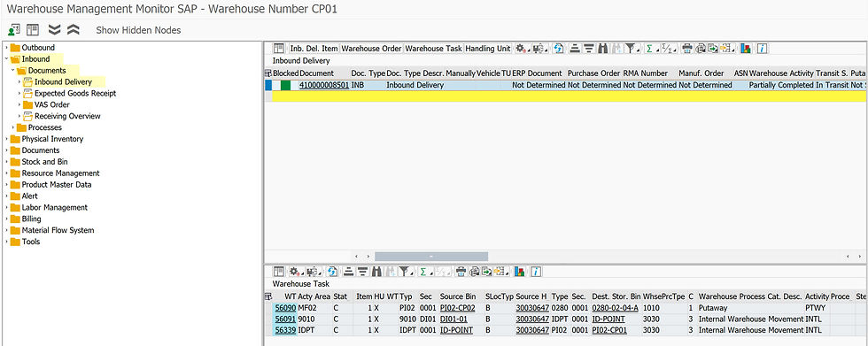Open source bin PI02-CP02 link
The height and width of the screenshot is (346, 868).
457,308
